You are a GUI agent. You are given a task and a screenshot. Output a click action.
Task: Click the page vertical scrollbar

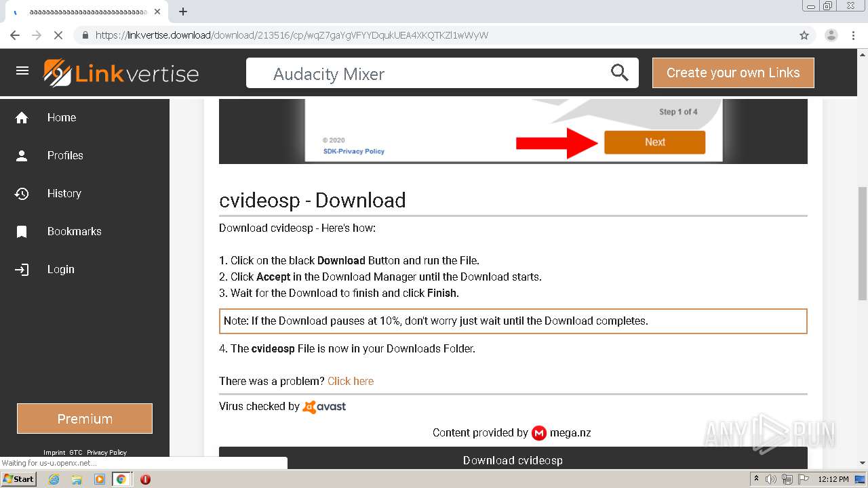(863, 243)
